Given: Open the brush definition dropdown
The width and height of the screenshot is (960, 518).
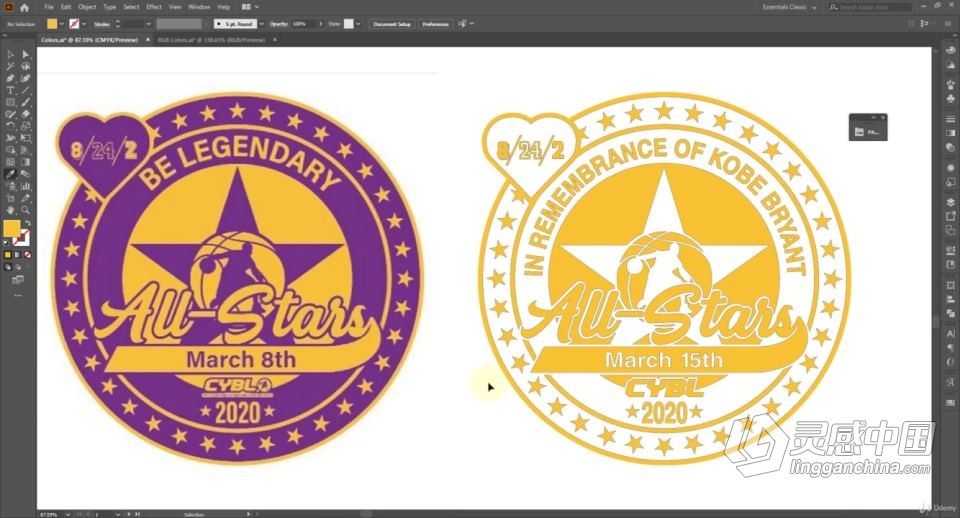Looking at the screenshot, I should pos(262,24).
